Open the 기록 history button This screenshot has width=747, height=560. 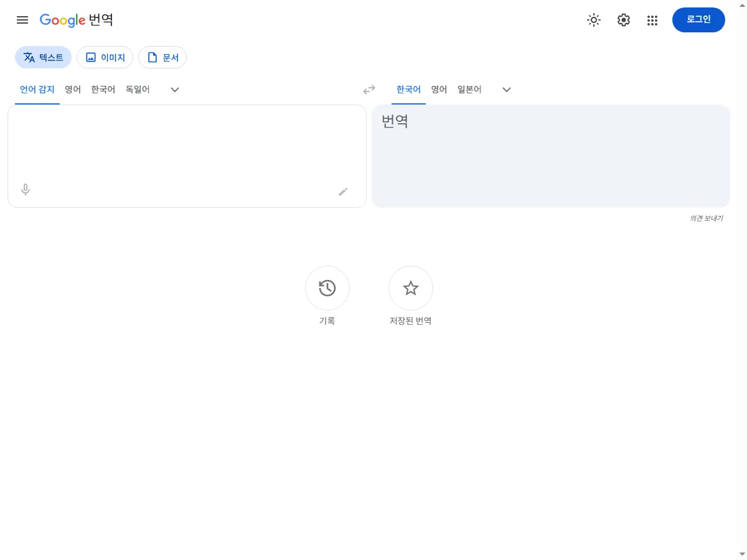click(327, 288)
